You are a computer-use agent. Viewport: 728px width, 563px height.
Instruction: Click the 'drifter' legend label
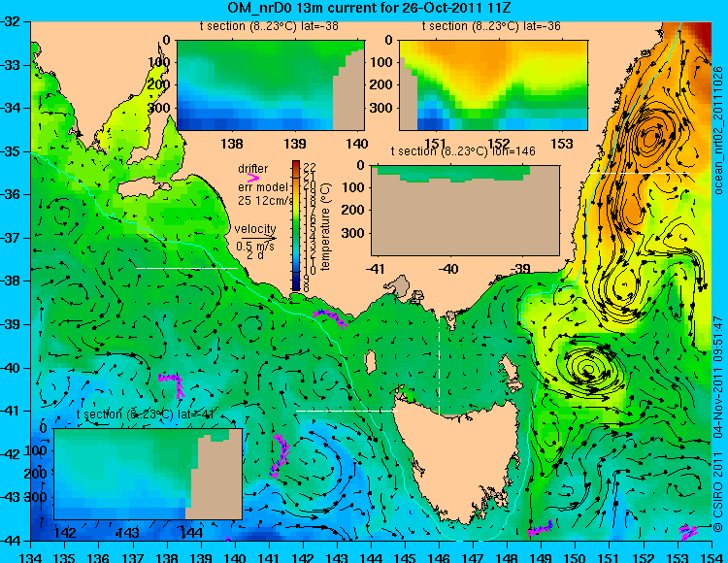pyautogui.click(x=253, y=169)
